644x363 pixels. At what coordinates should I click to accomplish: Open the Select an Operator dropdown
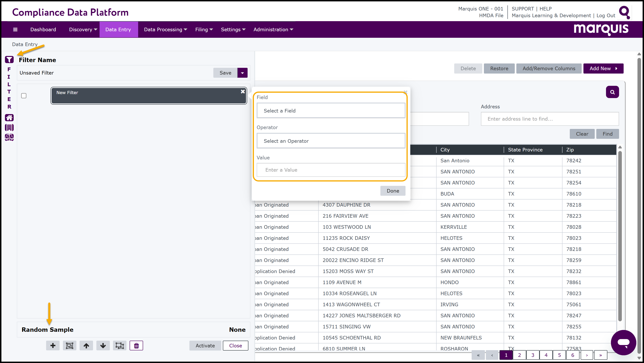tap(331, 141)
